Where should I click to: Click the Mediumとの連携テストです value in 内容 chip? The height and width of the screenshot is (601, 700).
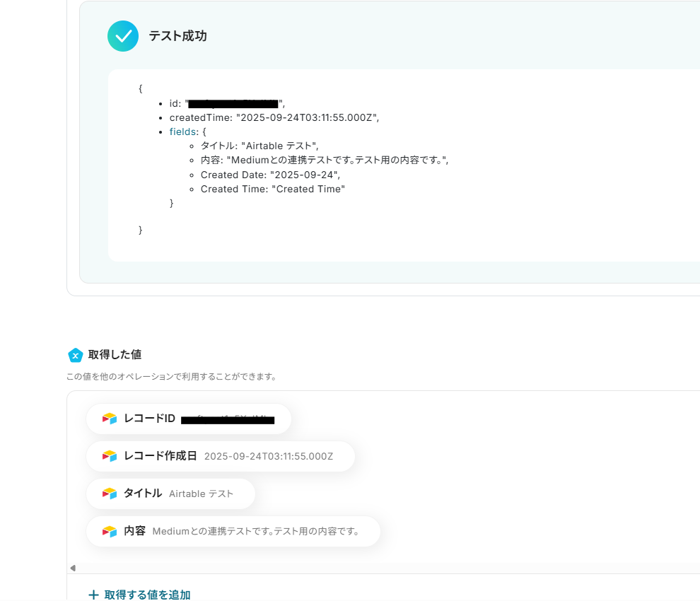tap(256, 531)
